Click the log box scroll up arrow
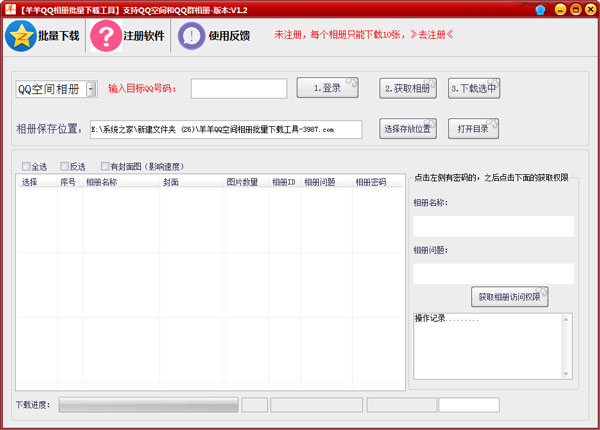This screenshot has width=600, height=430. tap(566, 319)
